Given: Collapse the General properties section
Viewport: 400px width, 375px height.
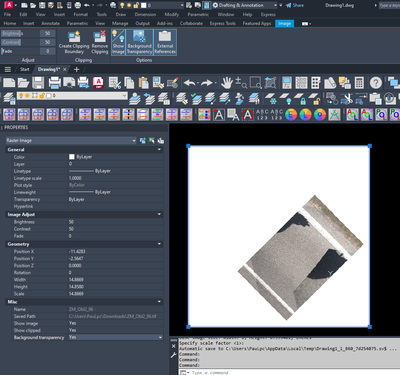Looking at the screenshot, I should point(159,150).
